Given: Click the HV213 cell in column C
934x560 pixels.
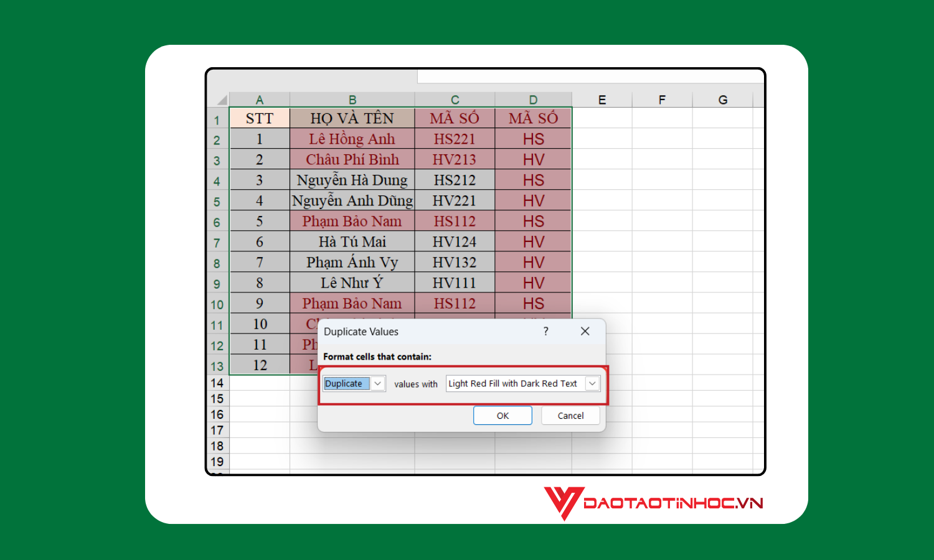Looking at the screenshot, I should click(x=454, y=159).
